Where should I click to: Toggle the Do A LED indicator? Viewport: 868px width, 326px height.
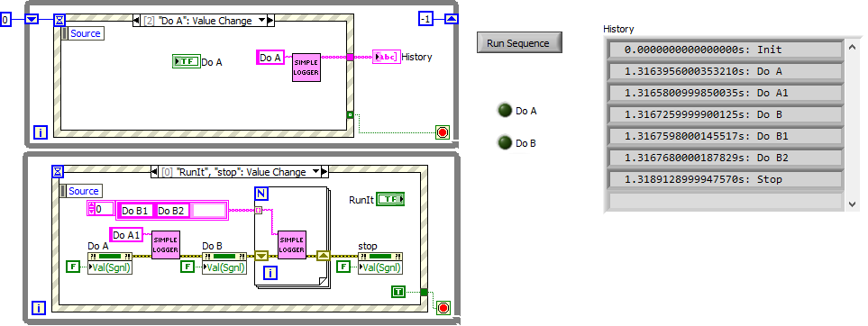pos(504,111)
